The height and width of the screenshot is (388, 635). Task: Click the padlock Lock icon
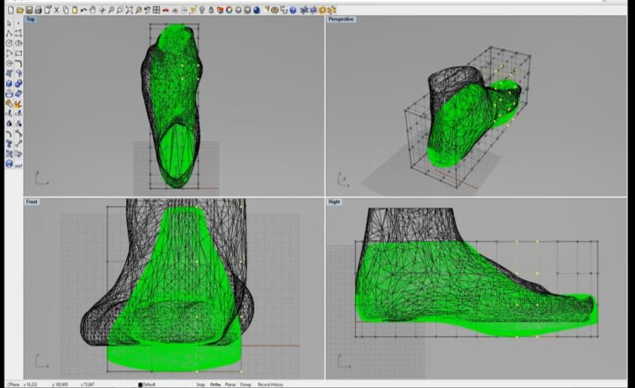point(211,10)
